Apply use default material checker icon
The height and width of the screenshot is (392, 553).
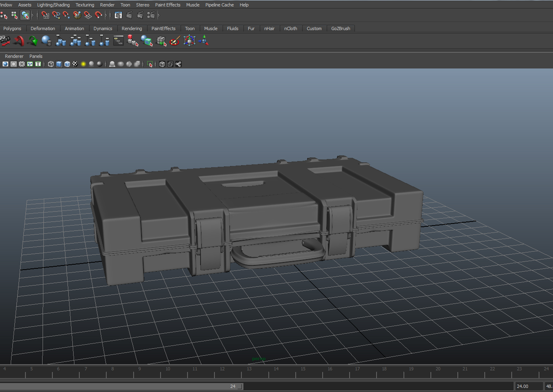(75, 64)
